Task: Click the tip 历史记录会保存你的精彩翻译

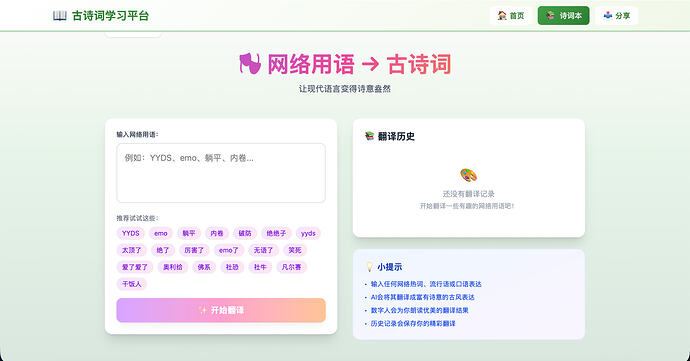Action: (x=413, y=324)
